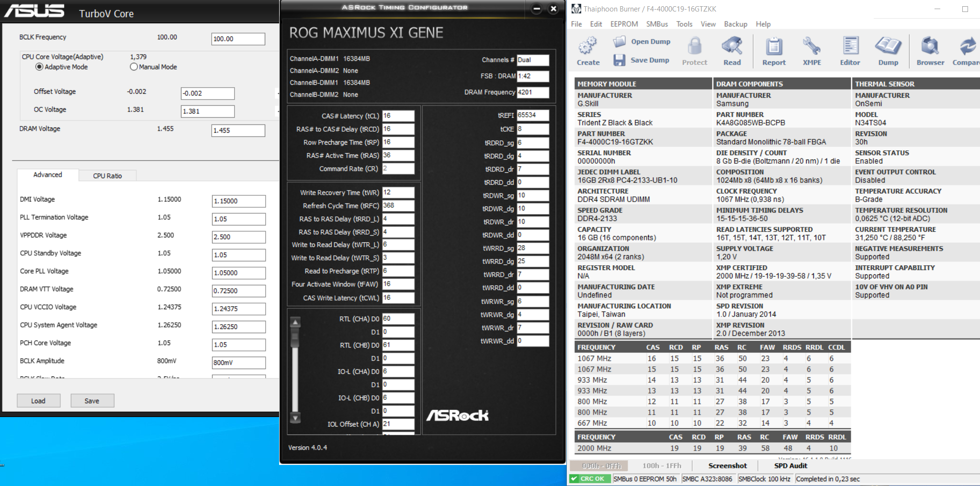This screenshot has width=980, height=486.
Task: Click the RTL (CHA) D0 value field
Action: (398, 319)
